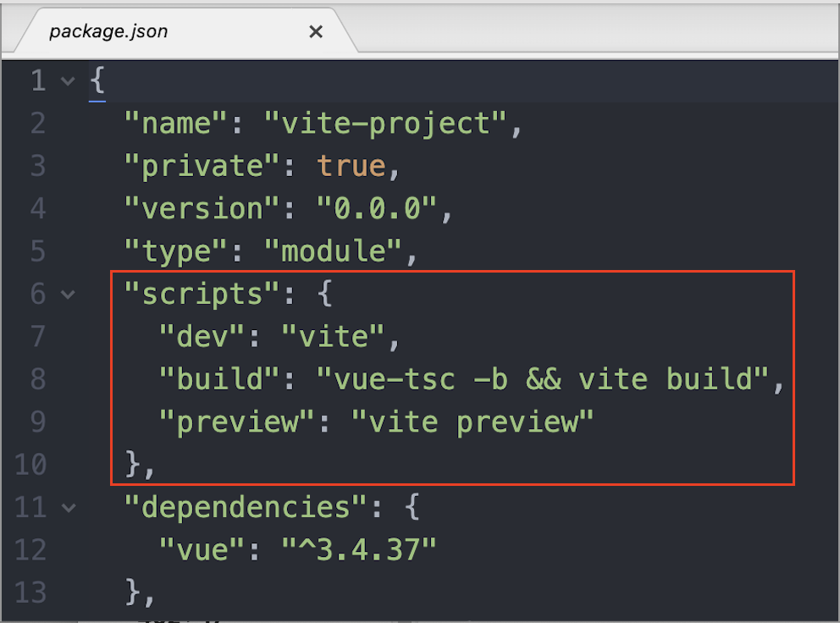Click line number 8 in the gutter
The image size is (840, 623).
37,378
